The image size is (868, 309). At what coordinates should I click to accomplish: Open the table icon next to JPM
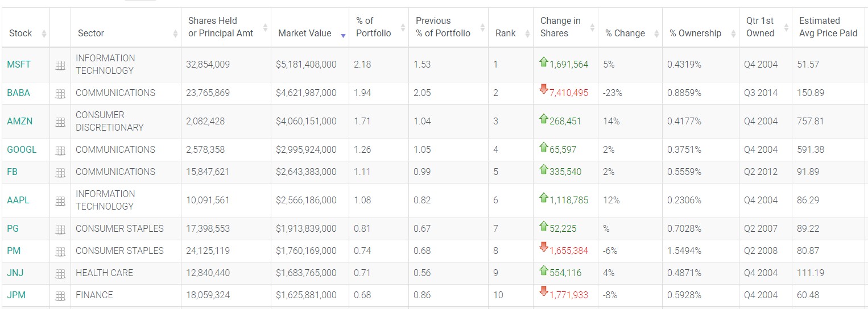point(60,296)
